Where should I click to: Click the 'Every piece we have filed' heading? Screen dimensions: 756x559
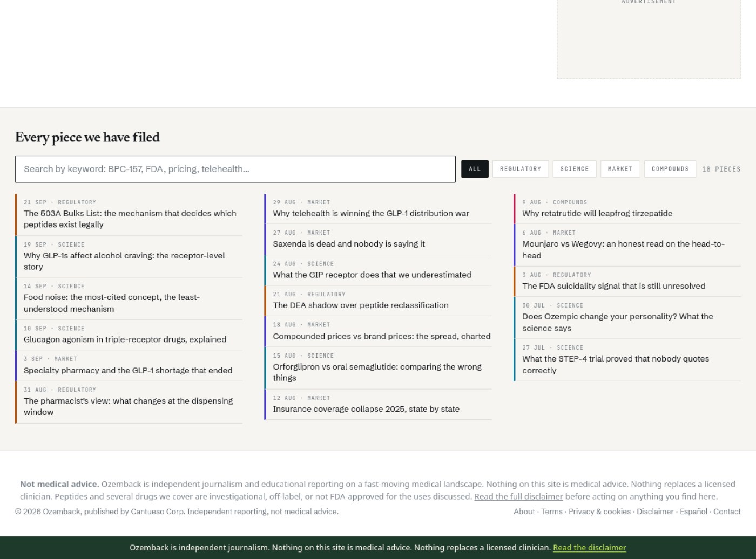click(x=87, y=137)
